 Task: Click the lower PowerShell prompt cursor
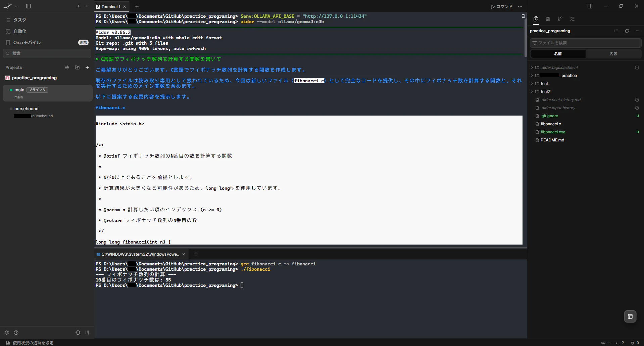(242, 285)
